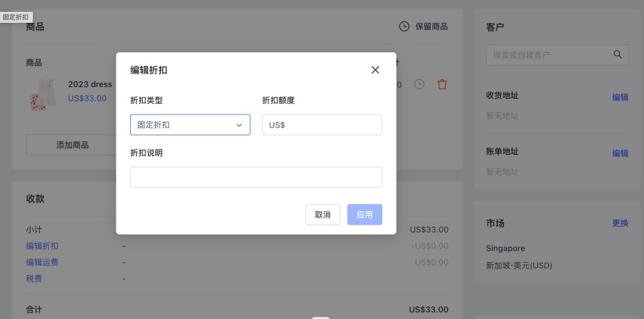Click the 2023 dress product name

(90, 84)
